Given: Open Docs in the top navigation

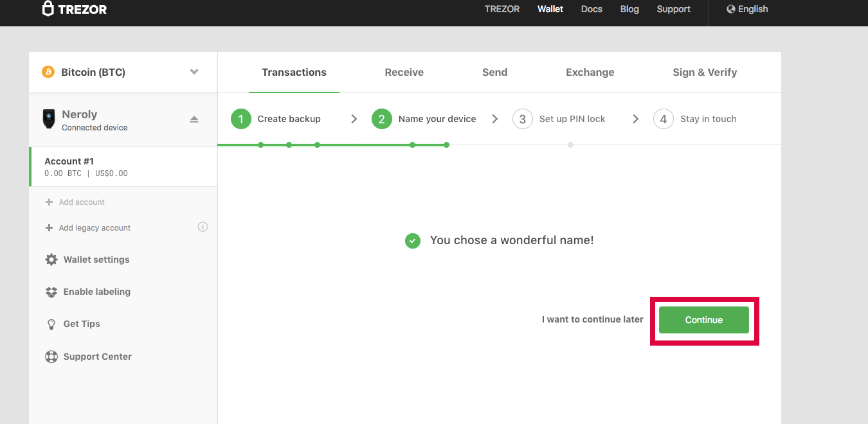Looking at the screenshot, I should tap(592, 9).
